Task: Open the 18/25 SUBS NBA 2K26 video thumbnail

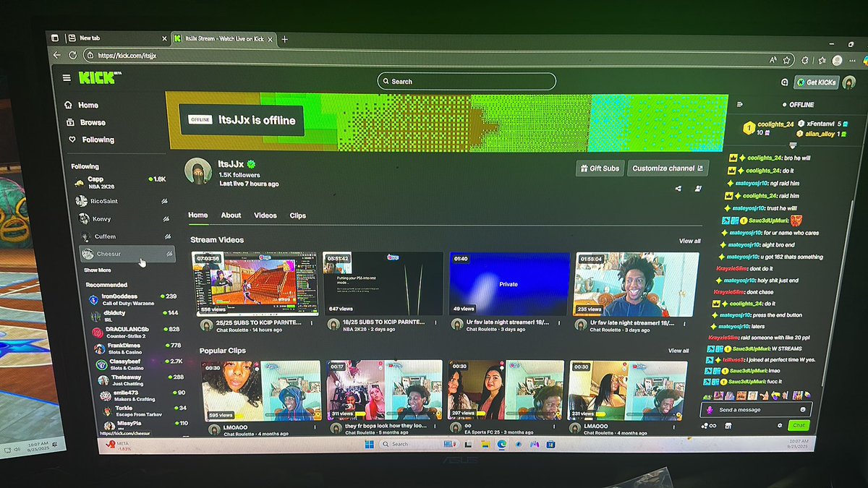Action: [x=383, y=283]
